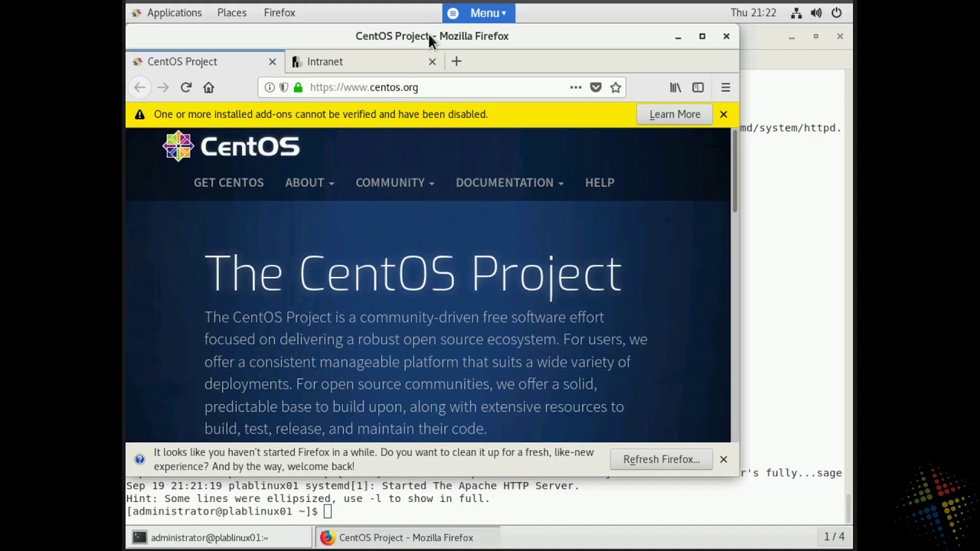Click the warning triangle icon on yellow bar
The image size is (980, 551).
pos(139,114)
